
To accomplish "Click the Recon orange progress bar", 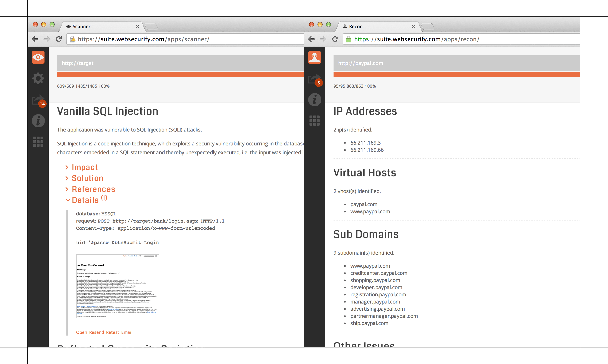I will point(457,75).
